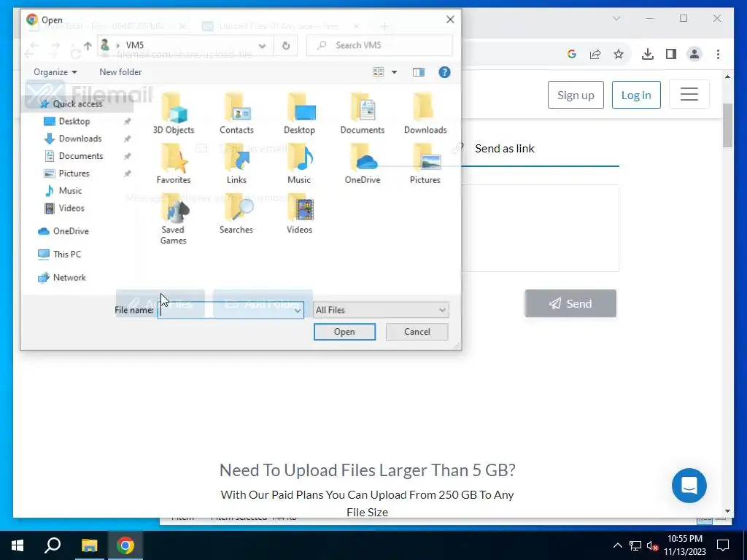Image resolution: width=747 pixels, height=560 pixels.
Task: Open the Music folder in file pane
Action: [299, 164]
